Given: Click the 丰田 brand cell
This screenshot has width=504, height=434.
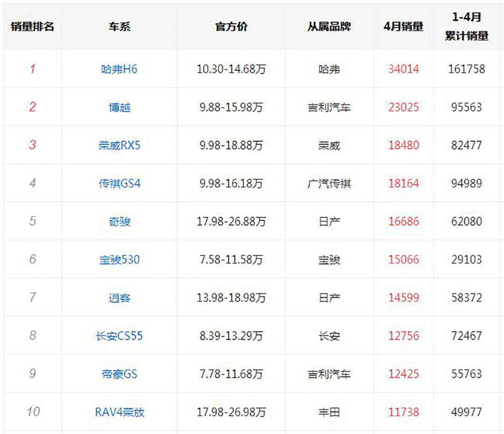Looking at the screenshot, I should [x=329, y=412].
